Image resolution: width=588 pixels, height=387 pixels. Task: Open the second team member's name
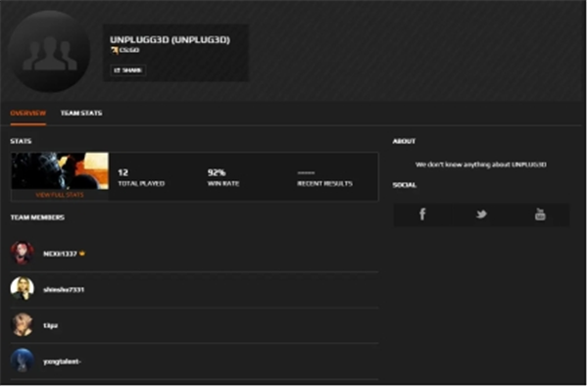tap(64, 289)
